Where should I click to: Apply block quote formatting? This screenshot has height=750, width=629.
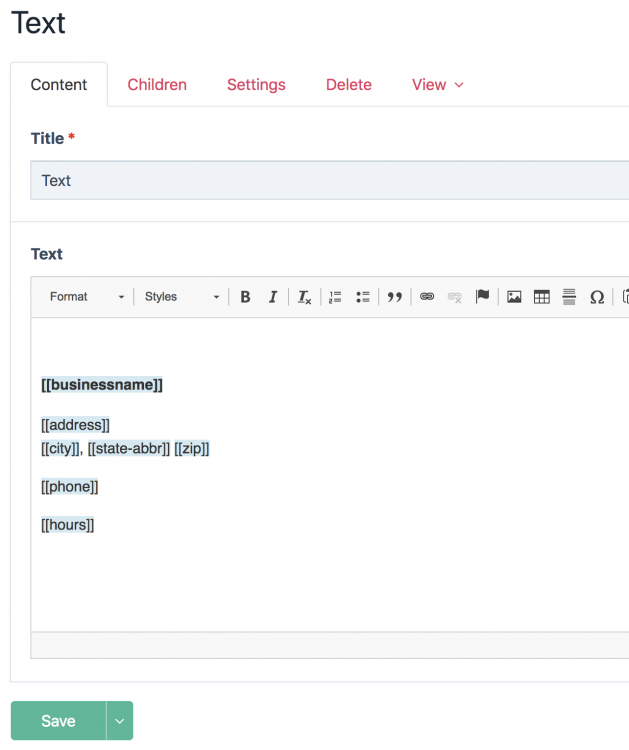pyautogui.click(x=395, y=297)
